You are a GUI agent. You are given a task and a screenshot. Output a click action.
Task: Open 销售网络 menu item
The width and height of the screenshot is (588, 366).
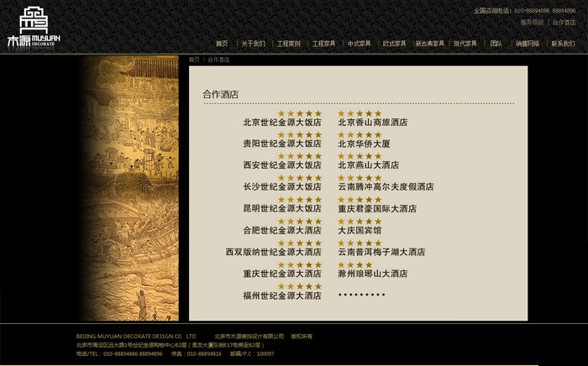[x=528, y=44]
